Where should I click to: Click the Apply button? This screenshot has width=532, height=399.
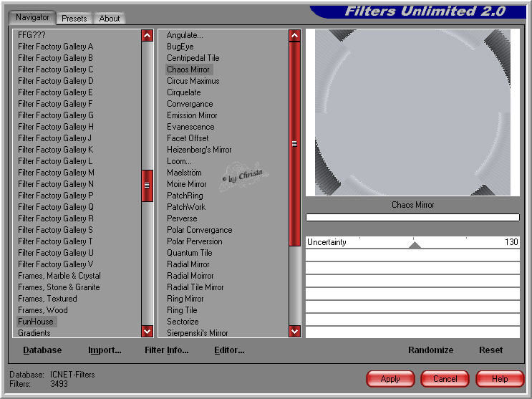click(x=390, y=379)
